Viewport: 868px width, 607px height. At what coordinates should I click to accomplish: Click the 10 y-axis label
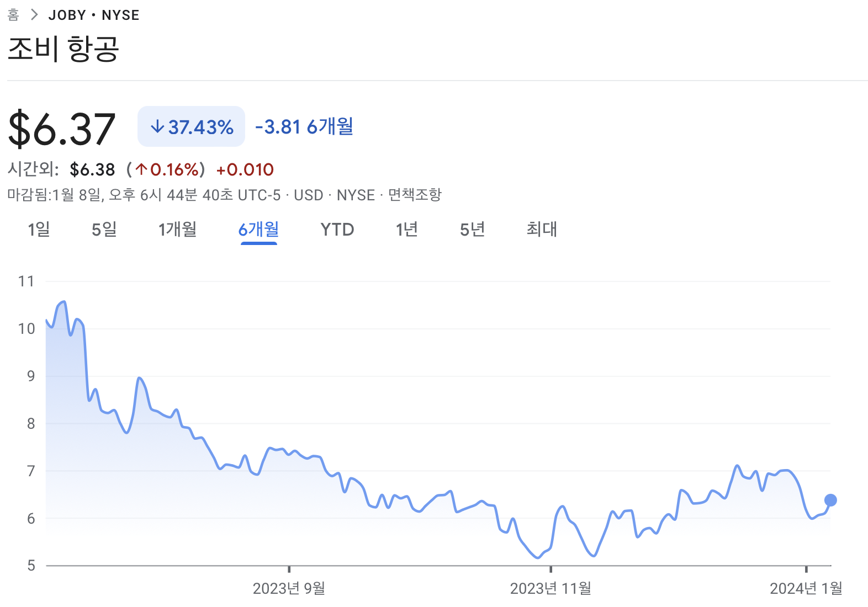pyautogui.click(x=26, y=329)
